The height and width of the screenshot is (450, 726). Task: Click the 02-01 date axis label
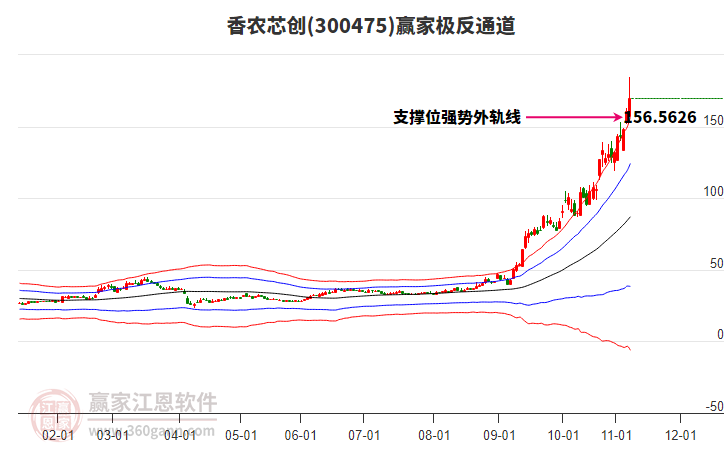point(58,435)
